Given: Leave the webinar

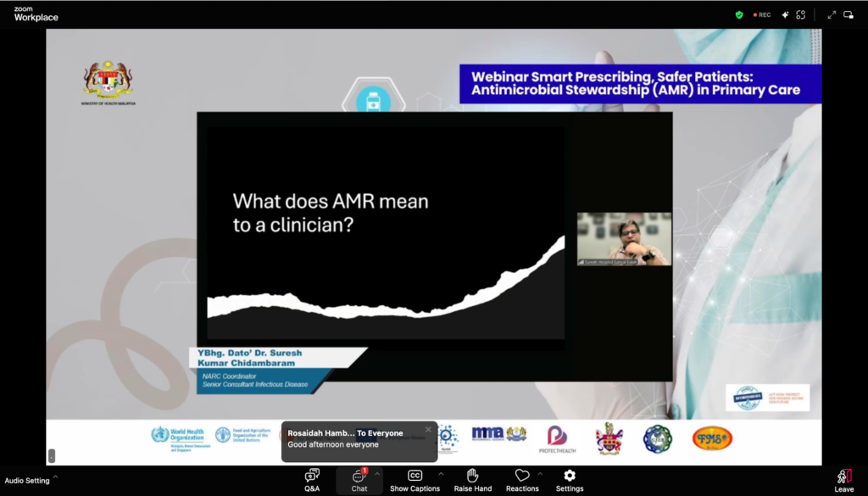Looking at the screenshot, I should click(x=843, y=481).
